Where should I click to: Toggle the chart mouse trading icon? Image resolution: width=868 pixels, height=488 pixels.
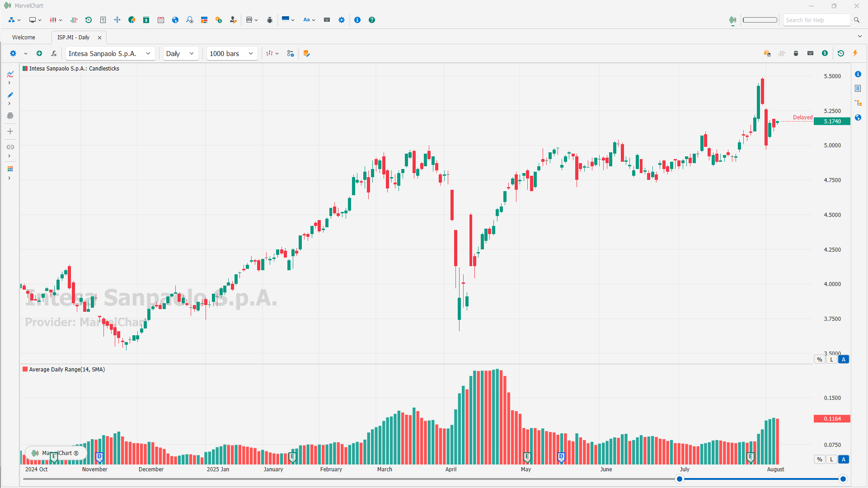coord(796,53)
